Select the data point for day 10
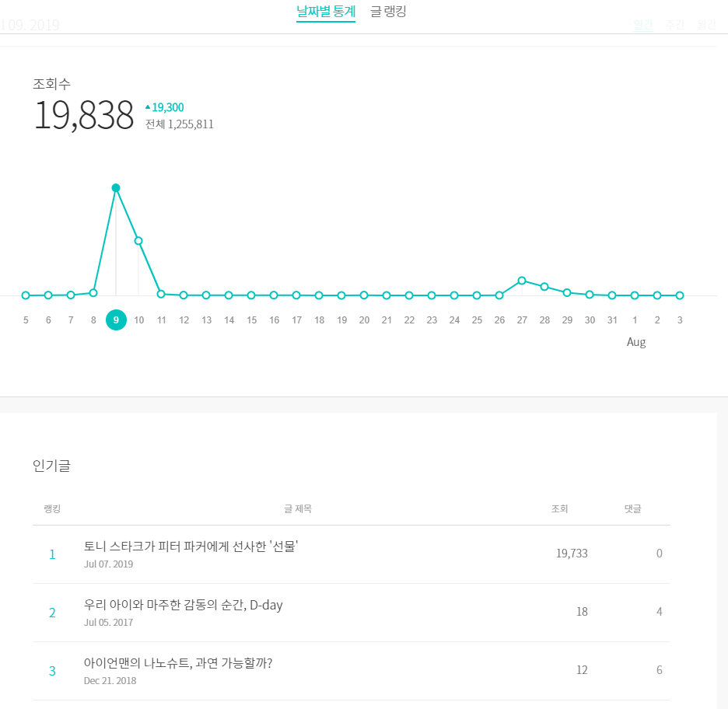 point(138,241)
